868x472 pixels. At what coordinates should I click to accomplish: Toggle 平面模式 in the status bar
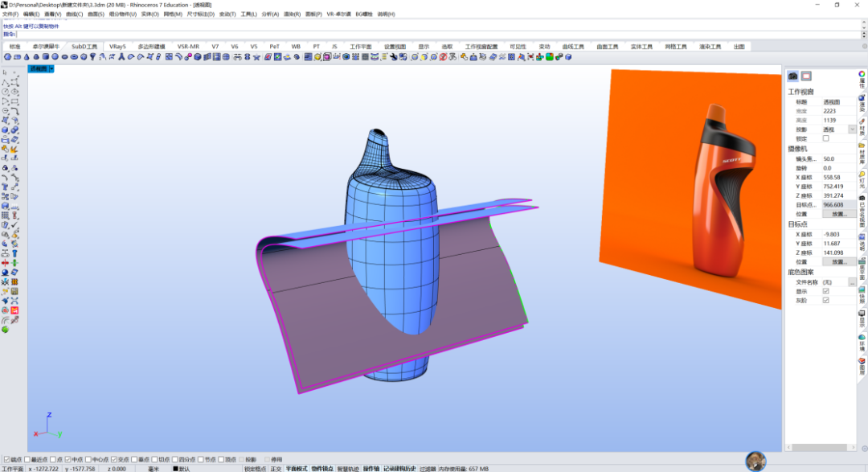296,469
